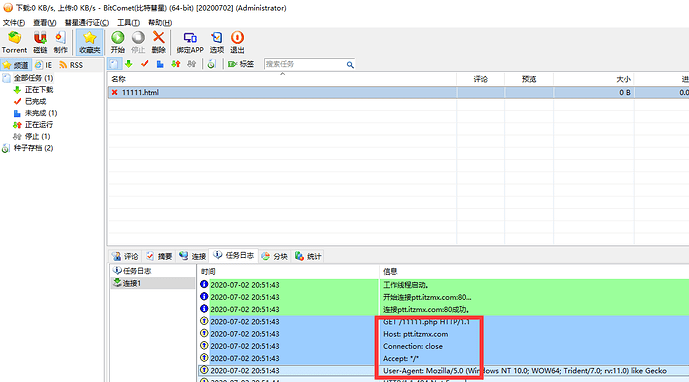
Task: Select log row 开始连接ptt.itzmx.com:80
Action: [x=443, y=297]
